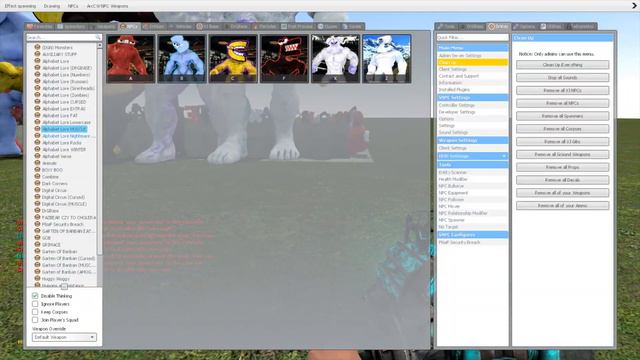Select Admin Server Settings entry
640x360 pixels.
pyautogui.click(x=473, y=56)
